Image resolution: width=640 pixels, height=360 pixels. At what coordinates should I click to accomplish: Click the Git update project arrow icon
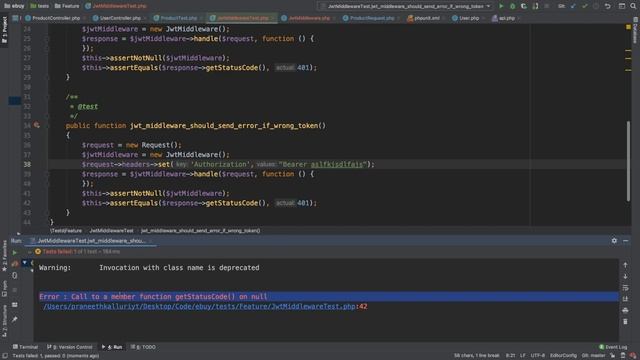point(573,6)
